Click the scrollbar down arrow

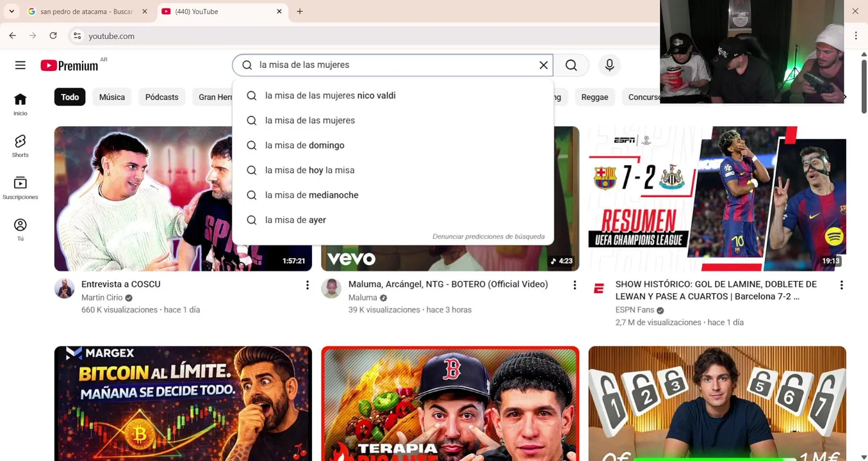coord(864,457)
